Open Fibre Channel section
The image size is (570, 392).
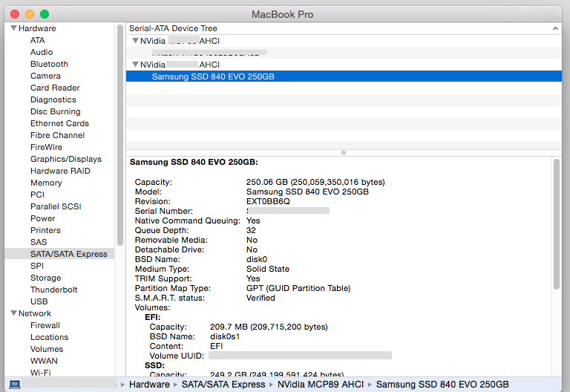[57, 135]
